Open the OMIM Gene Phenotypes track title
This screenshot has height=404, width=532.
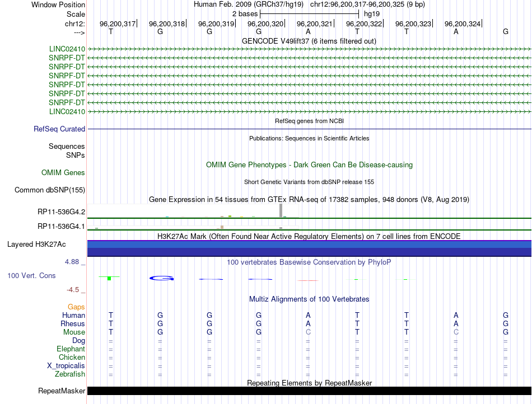pyautogui.click(x=309, y=165)
